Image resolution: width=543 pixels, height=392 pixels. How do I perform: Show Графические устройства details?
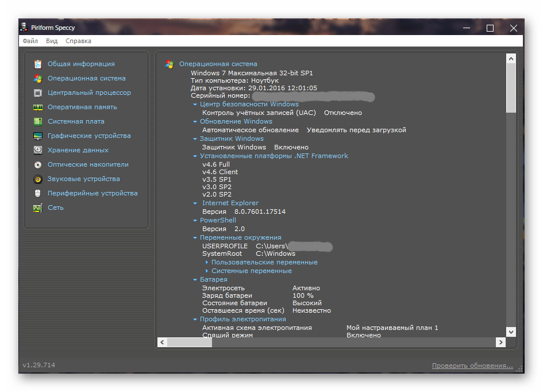tap(89, 136)
